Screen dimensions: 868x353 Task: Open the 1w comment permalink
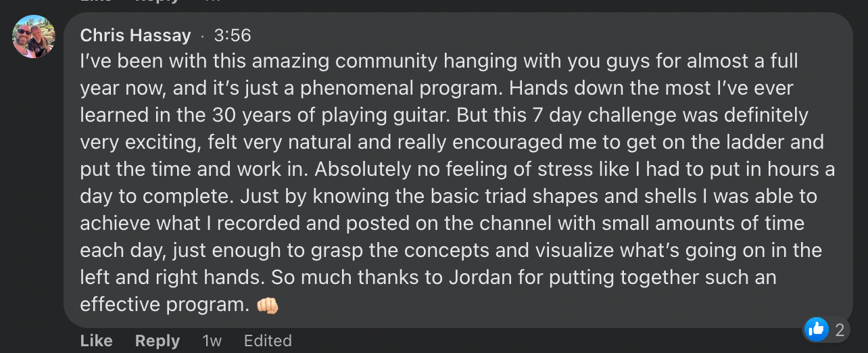(x=212, y=341)
